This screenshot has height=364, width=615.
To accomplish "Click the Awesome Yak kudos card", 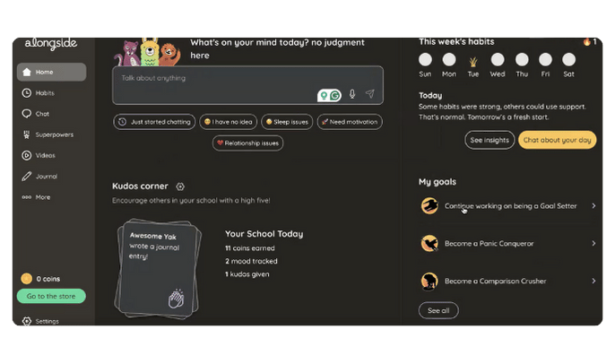I will tap(158, 269).
